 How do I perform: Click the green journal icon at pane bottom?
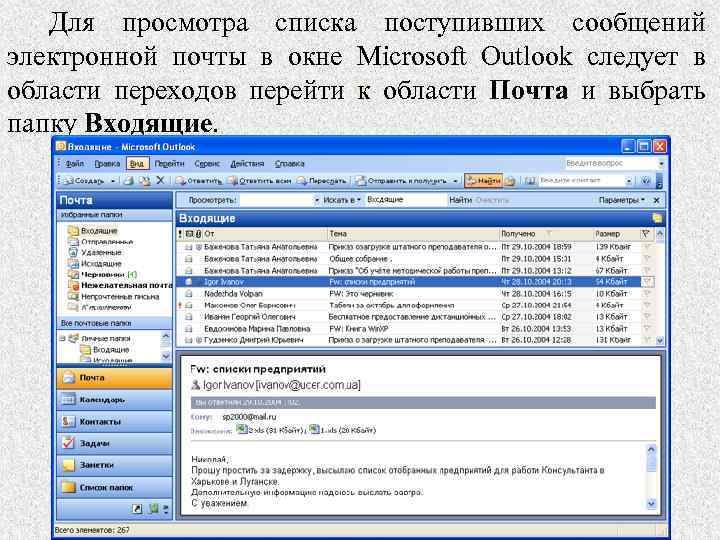[x=153, y=509]
